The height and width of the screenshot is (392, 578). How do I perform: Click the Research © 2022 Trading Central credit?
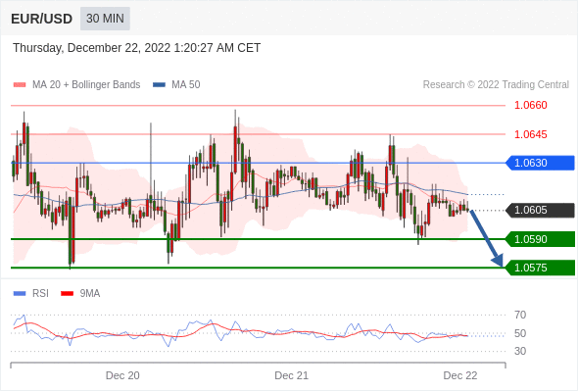[x=496, y=85]
